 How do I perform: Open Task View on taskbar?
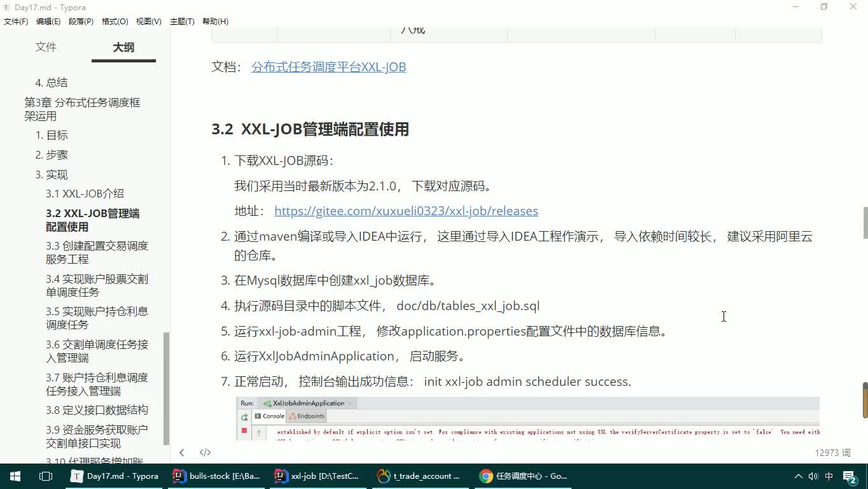46,476
